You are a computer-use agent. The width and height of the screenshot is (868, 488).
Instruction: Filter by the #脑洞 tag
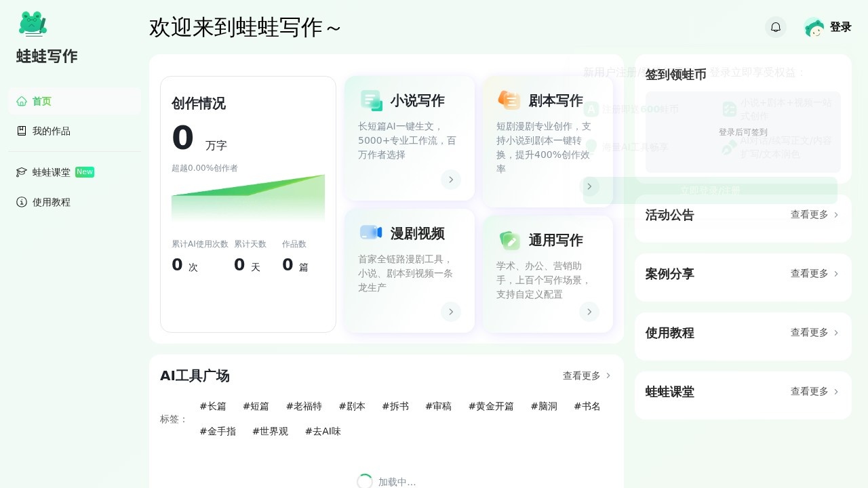tap(544, 407)
